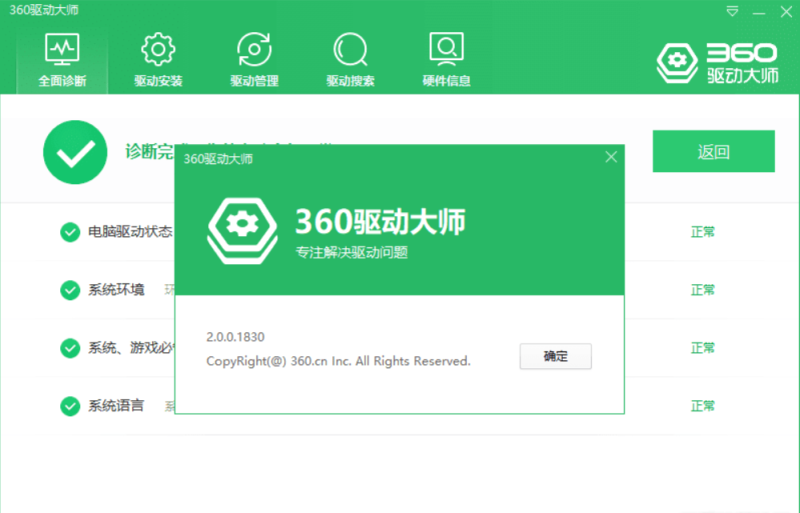Screen dimensions: 800x513
Task: Click the checkmark beside 系统语言
Action: pos(70,406)
